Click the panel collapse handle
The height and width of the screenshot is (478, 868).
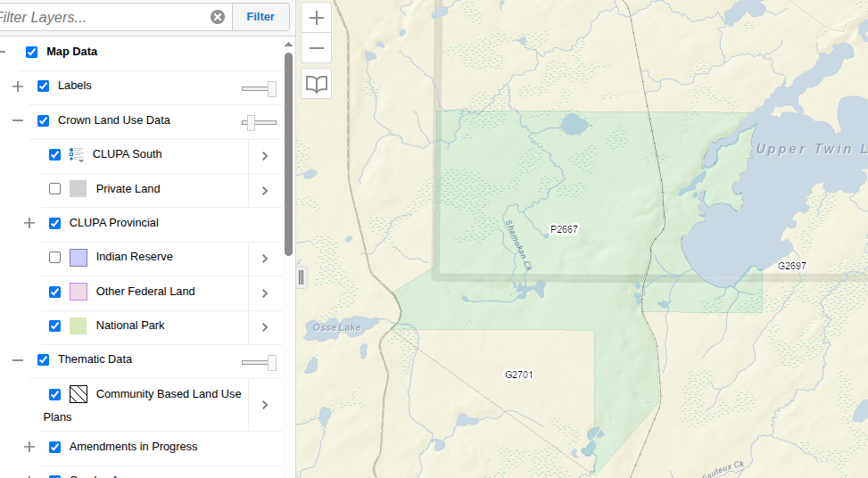point(302,277)
